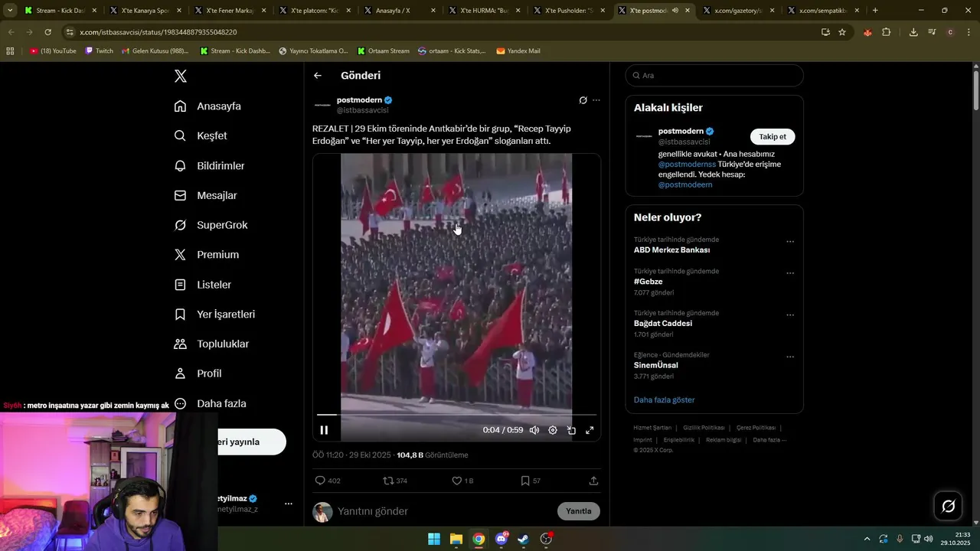Open ABD Merkez Bankası trend

671,250
